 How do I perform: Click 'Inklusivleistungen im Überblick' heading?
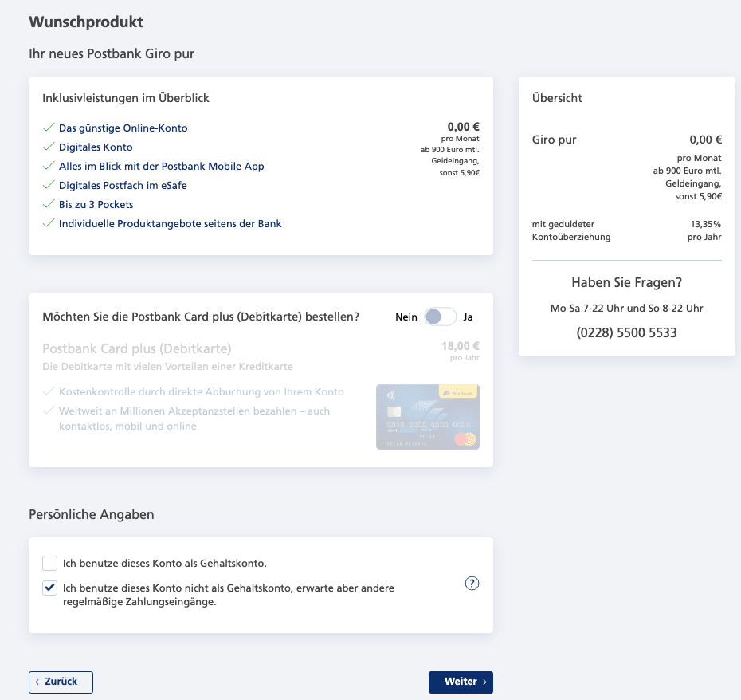coord(126,98)
